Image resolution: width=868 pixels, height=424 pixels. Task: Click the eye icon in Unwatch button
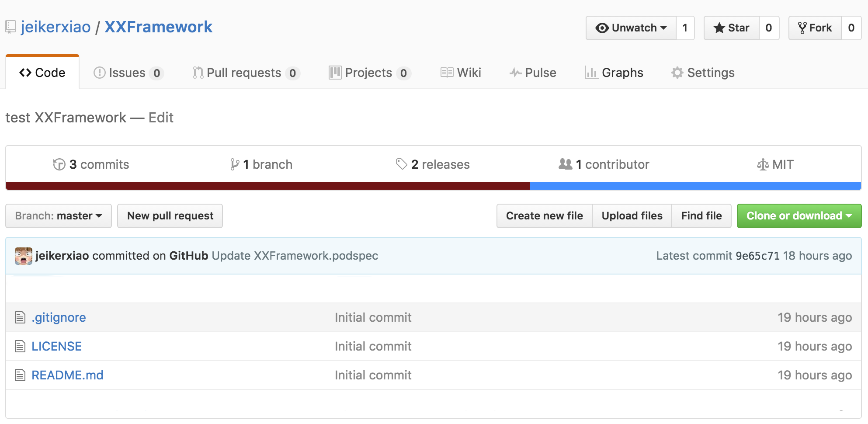(x=602, y=28)
